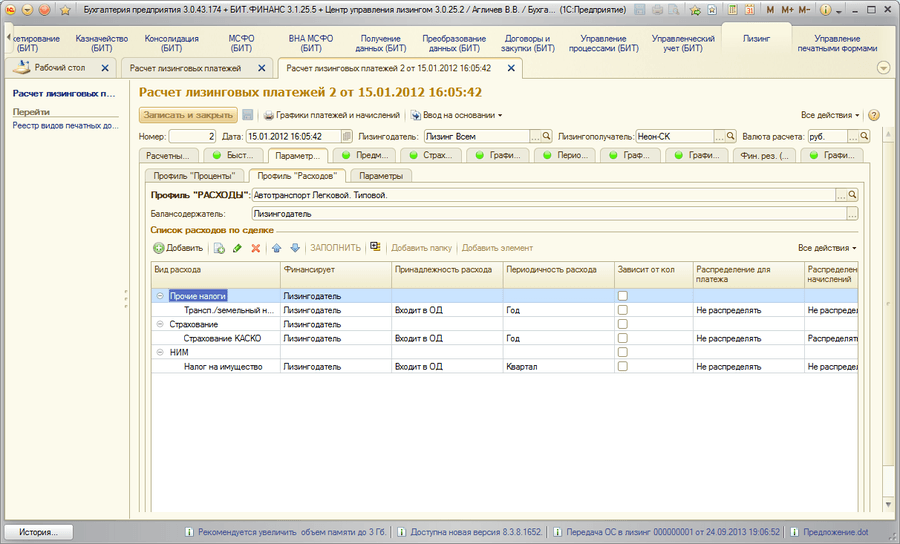Screen dimensions: 900x544
Task: Click the hierarchy view icon after ЗАПОЛНИТЬ
Action: [x=375, y=247]
